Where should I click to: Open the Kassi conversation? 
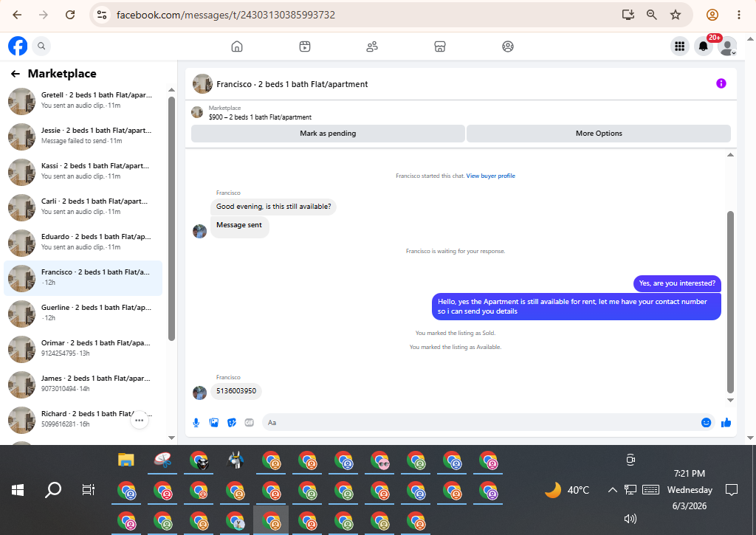pos(83,172)
